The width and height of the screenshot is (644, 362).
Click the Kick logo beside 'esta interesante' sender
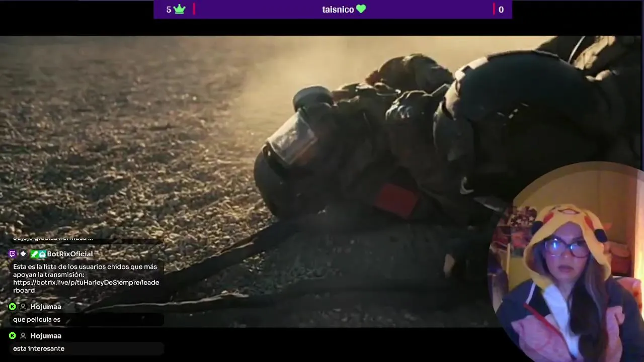pyautogui.click(x=13, y=336)
